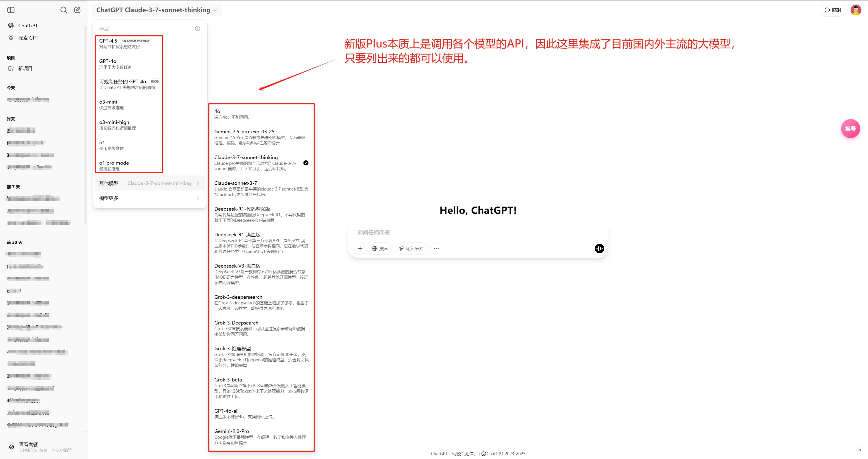Open the user avatar profile menu
Screen dimensions: 868x459
tap(856, 10)
